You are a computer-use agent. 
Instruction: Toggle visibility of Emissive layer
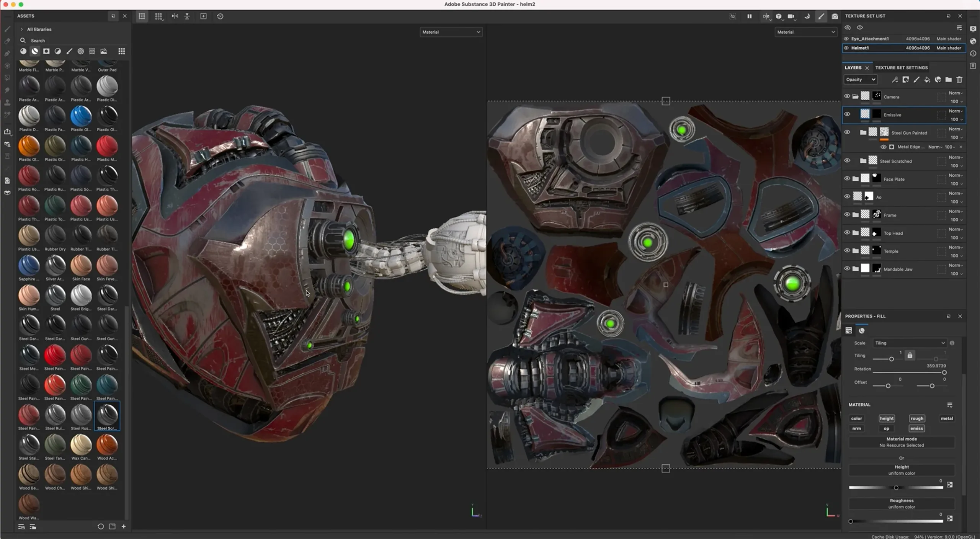coord(847,114)
